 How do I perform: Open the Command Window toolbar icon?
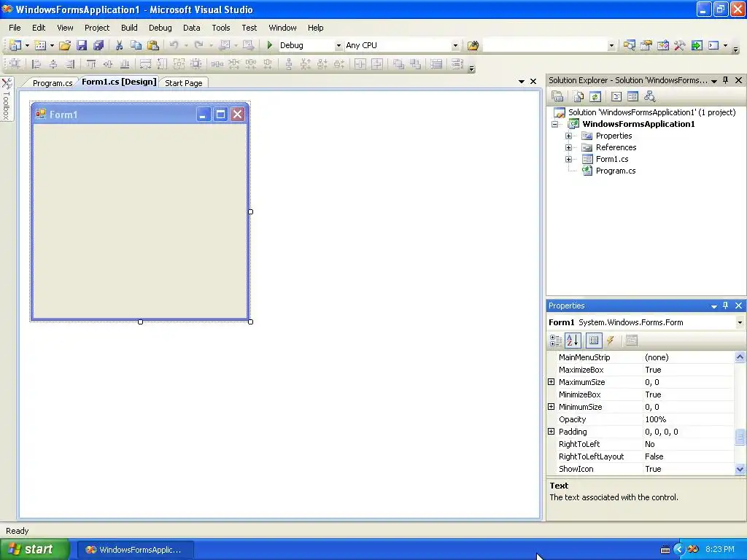[x=713, y=45]
